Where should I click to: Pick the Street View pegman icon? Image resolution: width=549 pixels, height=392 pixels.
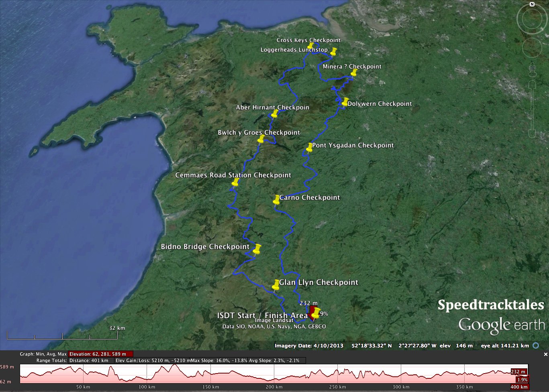[x=533, y=69]
